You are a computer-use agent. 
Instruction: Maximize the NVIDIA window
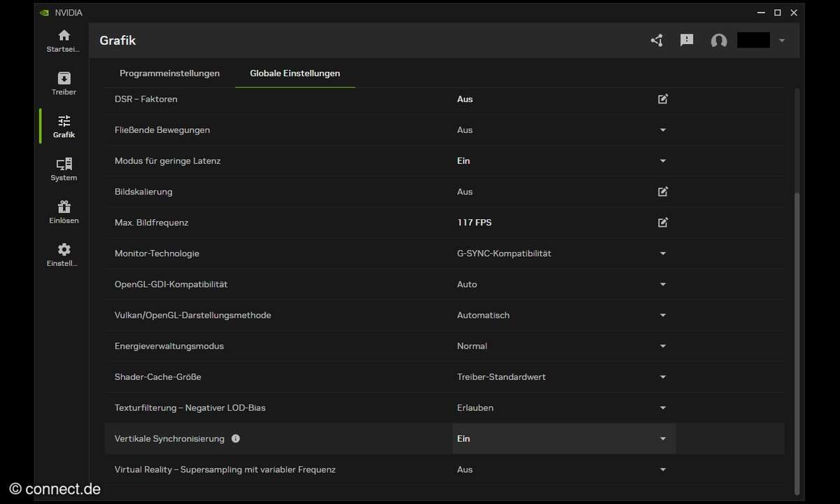point(777,13)
